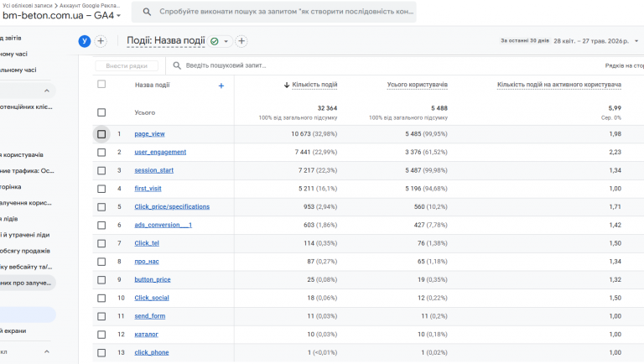This screenshot has width=644, height=364.
Task: Sort by Кількість подій на активного користувача header
Action: [x=559, y=85]
